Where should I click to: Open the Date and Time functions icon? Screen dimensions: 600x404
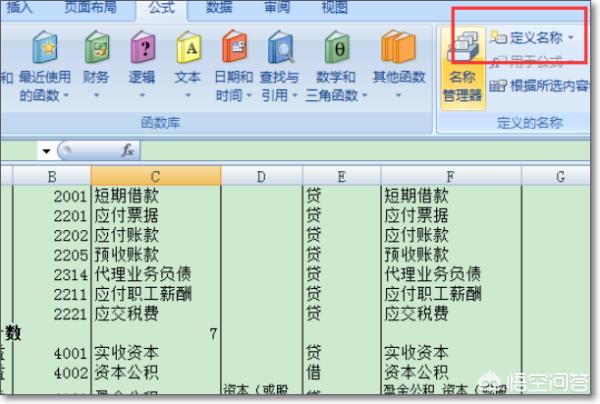click(234, 47)
